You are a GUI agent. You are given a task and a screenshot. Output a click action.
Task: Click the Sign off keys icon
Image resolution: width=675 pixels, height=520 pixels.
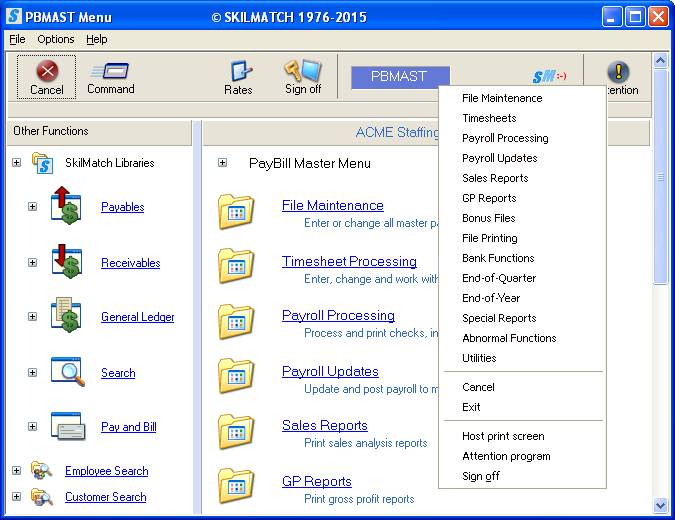(x=302, y=70)
